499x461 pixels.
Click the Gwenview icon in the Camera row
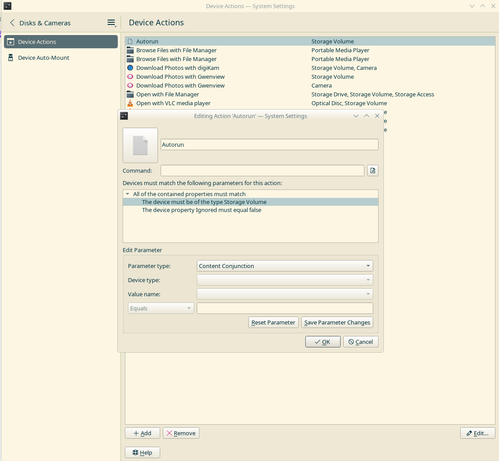pyautogui.click(x=130, y=85)
